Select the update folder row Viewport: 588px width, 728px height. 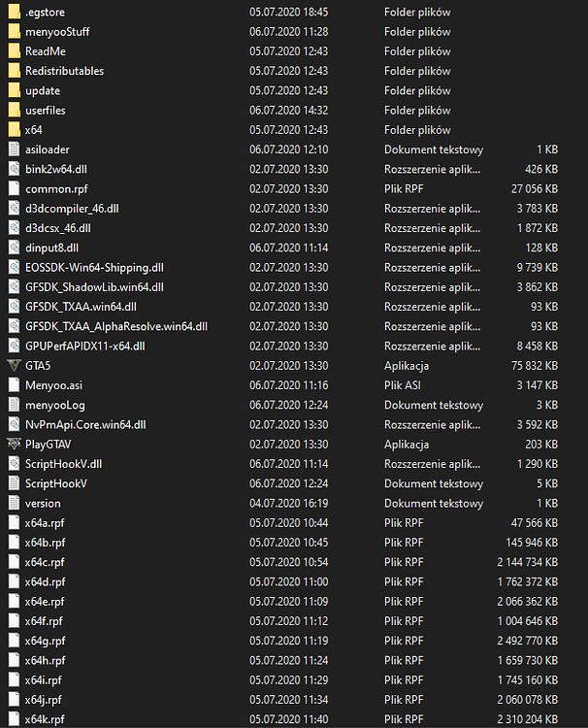pos(43,90)
